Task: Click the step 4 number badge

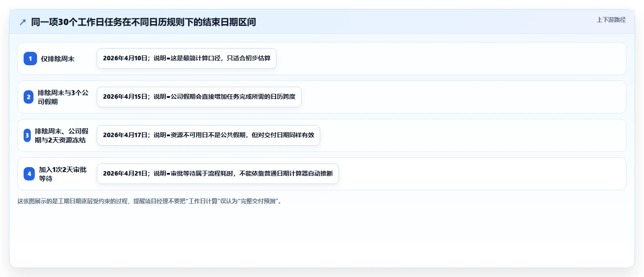Action: tap(29, 174)
